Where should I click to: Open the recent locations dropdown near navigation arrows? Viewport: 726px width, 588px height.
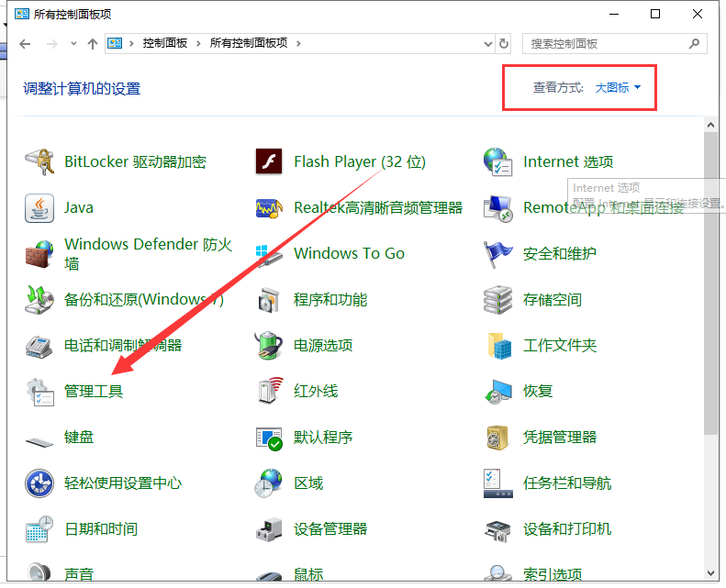74,44
